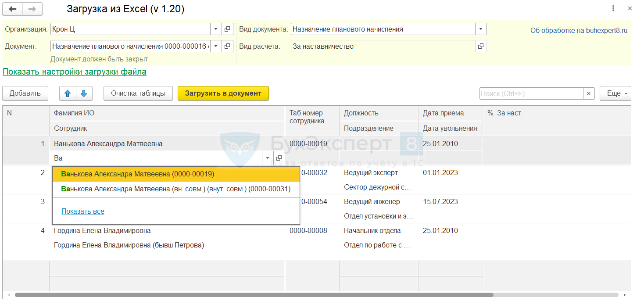
Task: Move the row up with the blue arrow
Action: (68, 93)
